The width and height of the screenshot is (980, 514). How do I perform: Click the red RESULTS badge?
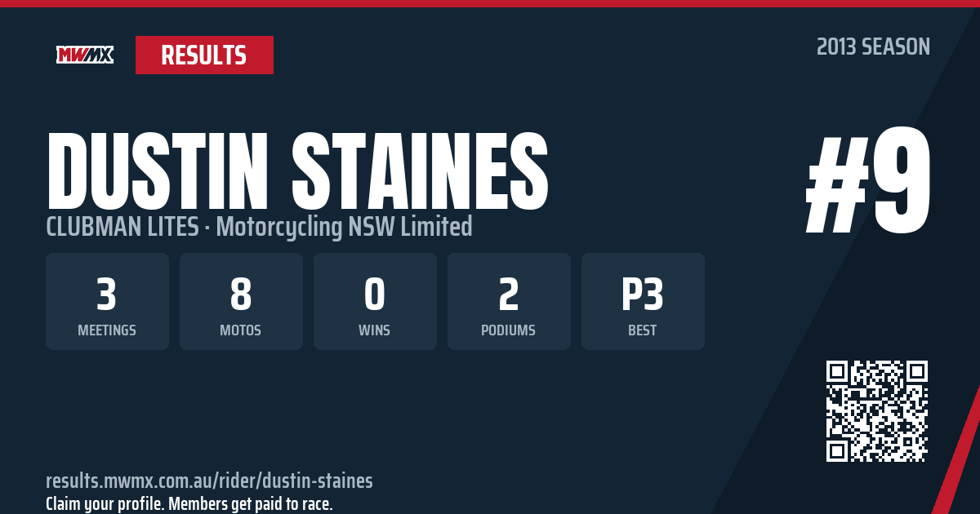point(204,55)
